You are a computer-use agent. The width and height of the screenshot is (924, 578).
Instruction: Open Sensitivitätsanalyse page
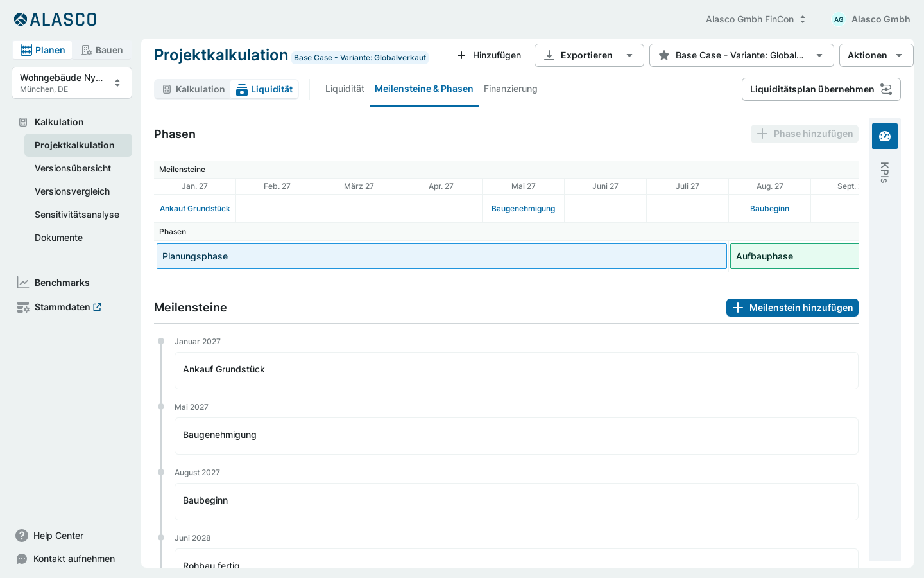pos(78,215)
